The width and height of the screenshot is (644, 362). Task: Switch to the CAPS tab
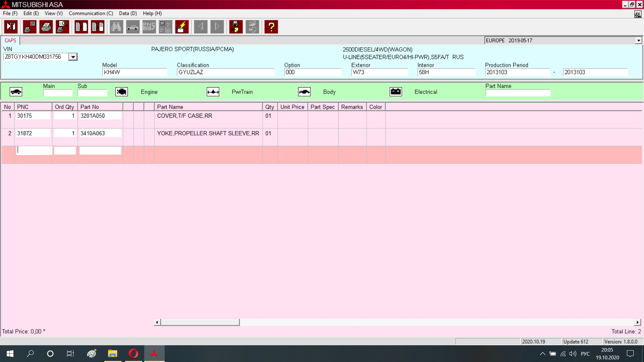pos(10,41)
